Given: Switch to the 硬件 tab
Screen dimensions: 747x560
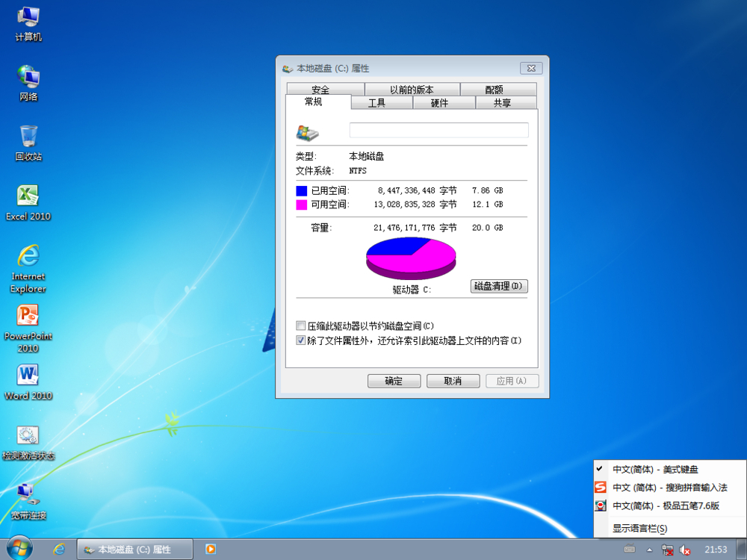Looking at the screenshot, I should point(444,102).
